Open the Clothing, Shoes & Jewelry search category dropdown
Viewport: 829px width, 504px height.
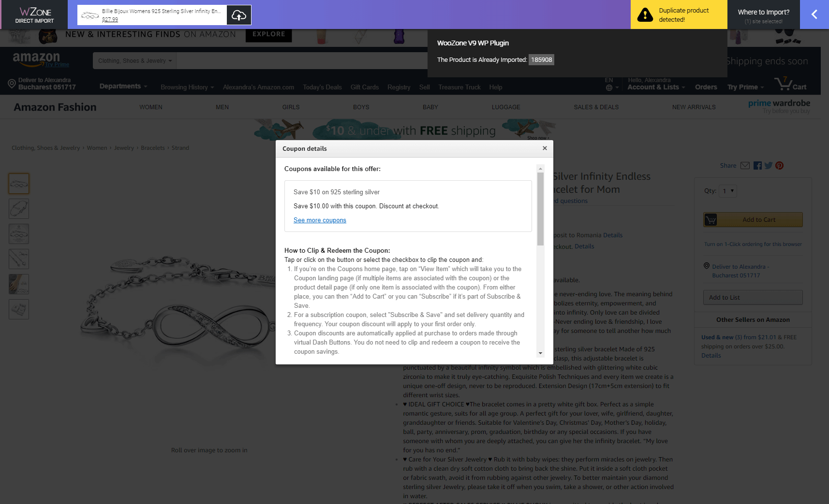(134, 61)
